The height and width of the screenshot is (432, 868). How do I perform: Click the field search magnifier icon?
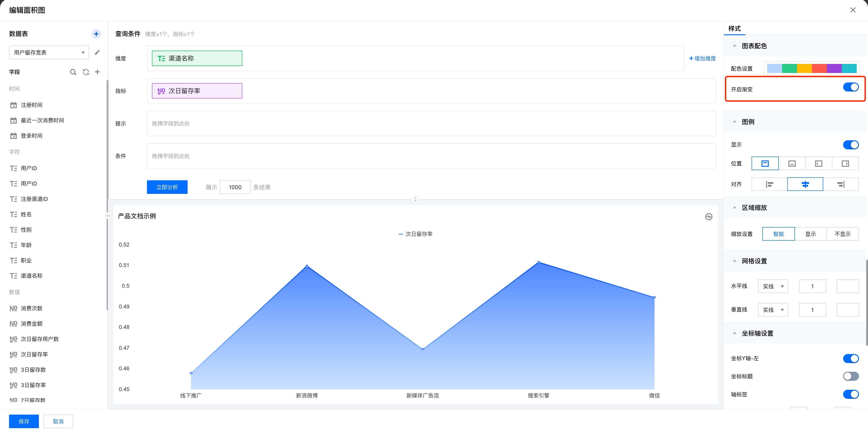pyautogui.click(x=73, y=72)
